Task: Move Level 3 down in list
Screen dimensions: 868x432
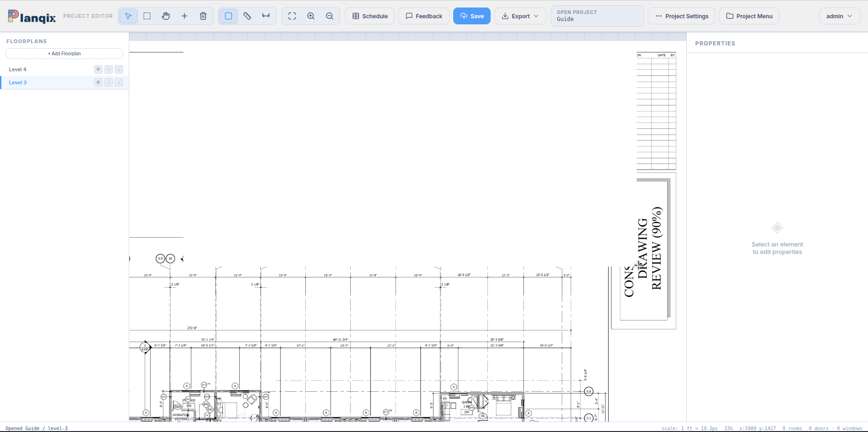Action: point(119,82)
